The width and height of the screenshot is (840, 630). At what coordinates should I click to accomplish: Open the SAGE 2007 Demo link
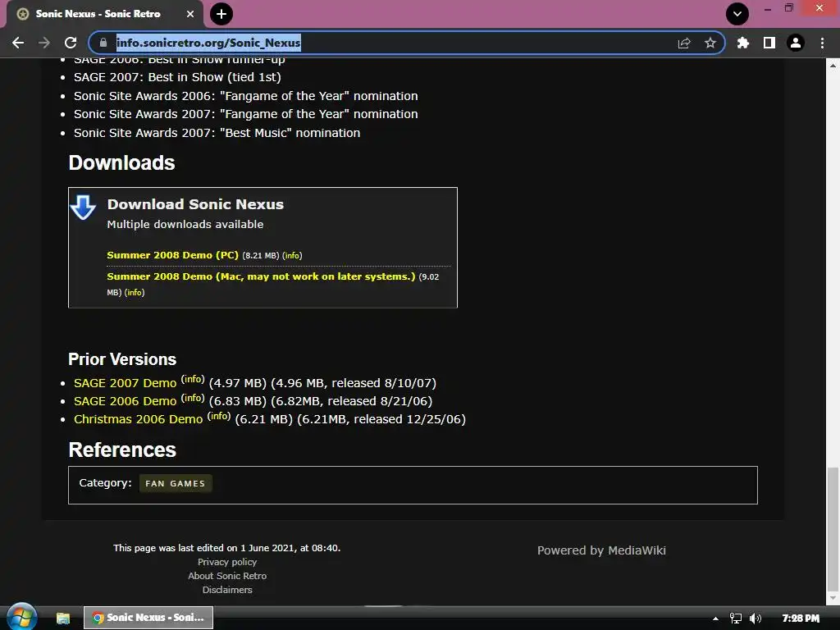pyautogui.click(x=125, y=383)
